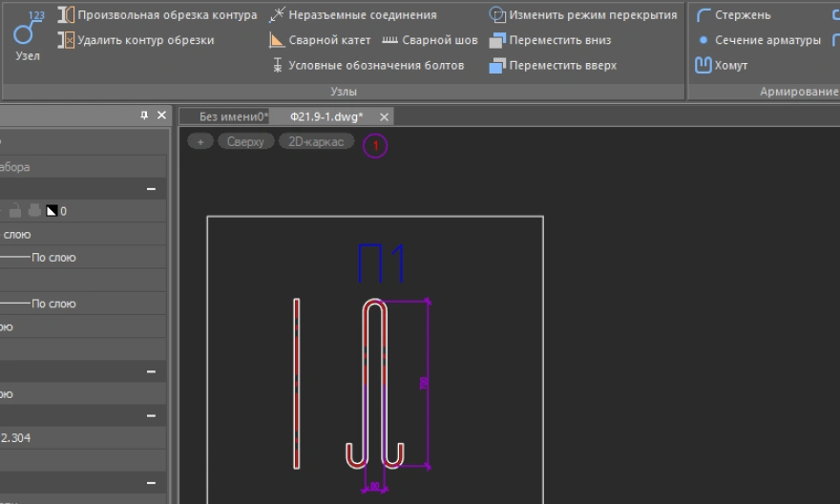The height and width of the screenshot is (504, 840).
Task: Activate the Сварной шов tool
Action: pyautogui.click(x=430, y=40)
